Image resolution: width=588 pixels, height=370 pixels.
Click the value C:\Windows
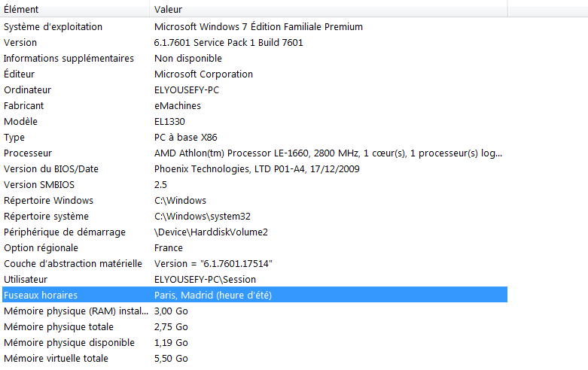pyautogui.click(x=180, y=200)
